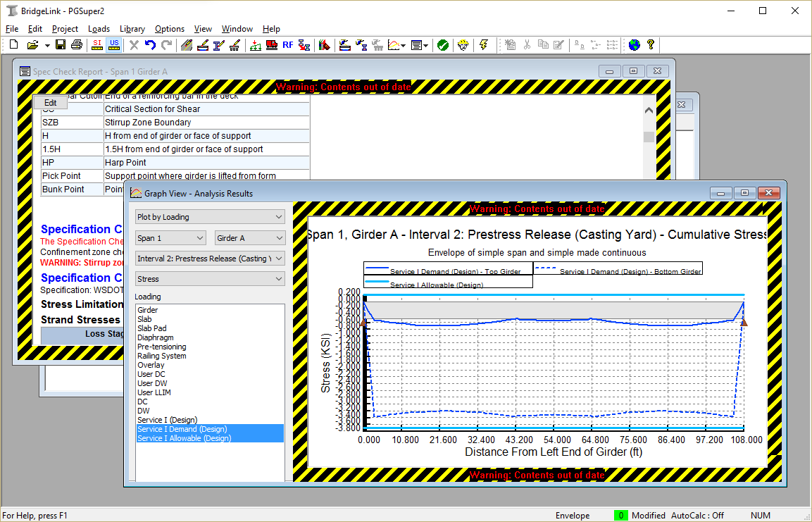
Task: Open the Plot by Loading dropdown
Action: [210, 217]
